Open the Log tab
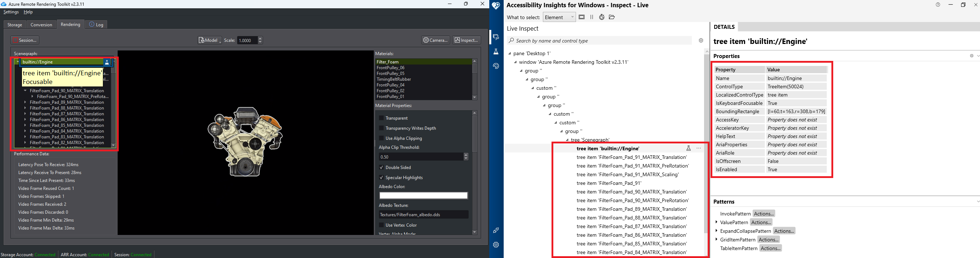980x258 pixels. click(x=96, y=25)
